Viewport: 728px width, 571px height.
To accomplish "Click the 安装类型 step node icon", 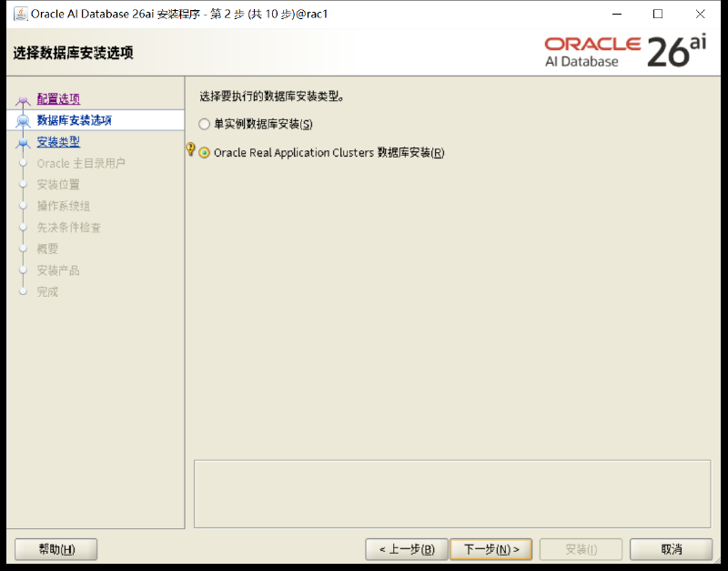I will (x=23, y=143).
